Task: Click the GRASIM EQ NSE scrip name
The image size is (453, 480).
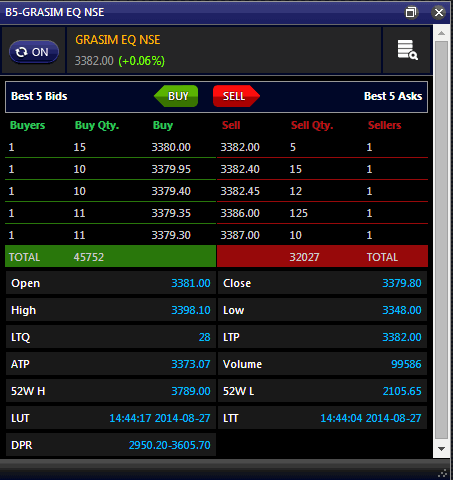Action: pos(118,40)
